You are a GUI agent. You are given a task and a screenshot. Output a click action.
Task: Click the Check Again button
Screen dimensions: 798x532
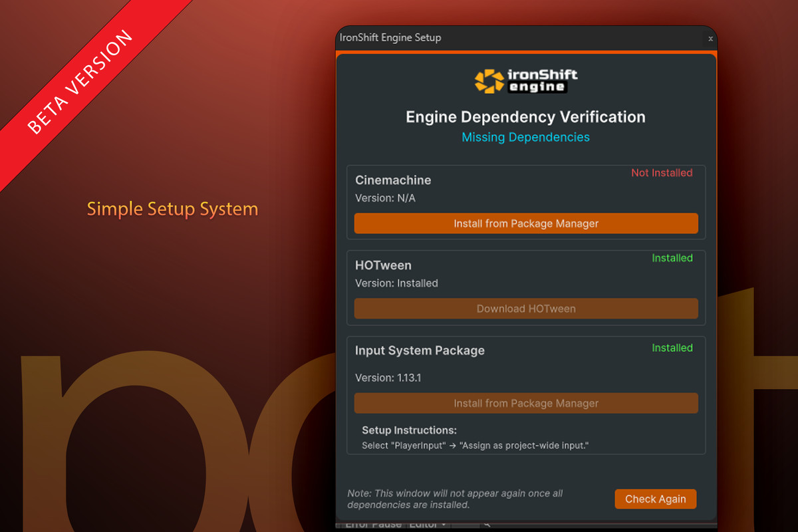656,499
